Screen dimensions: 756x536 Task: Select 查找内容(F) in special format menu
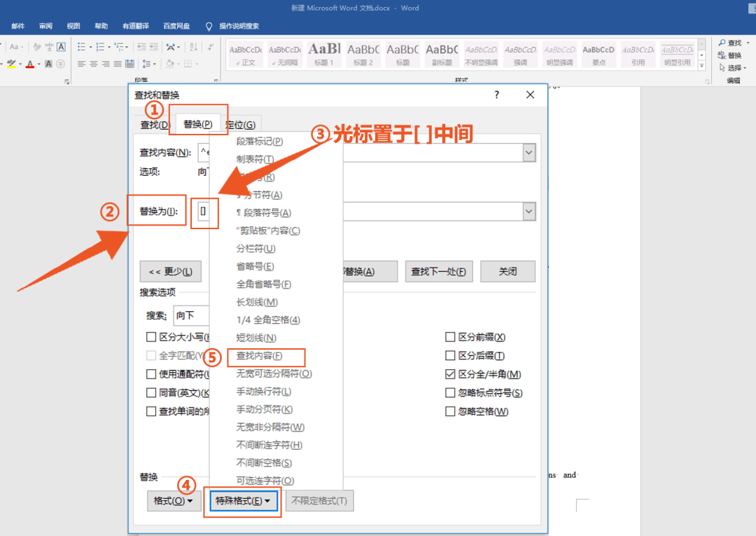pos(260,356)
